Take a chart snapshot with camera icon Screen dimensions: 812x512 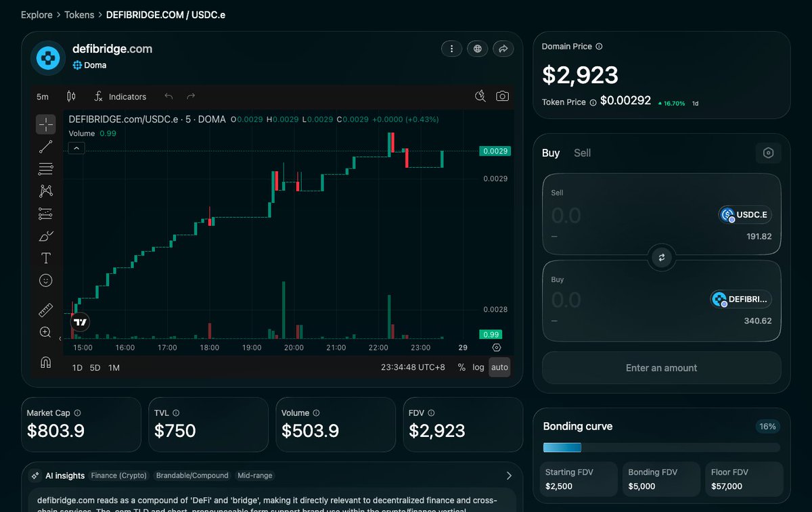point(502,96)
